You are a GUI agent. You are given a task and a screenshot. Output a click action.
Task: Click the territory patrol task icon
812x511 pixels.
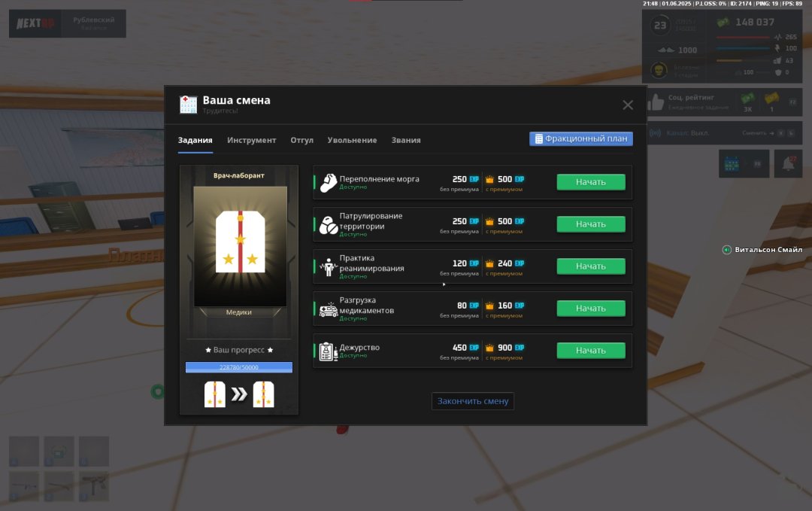328,225
